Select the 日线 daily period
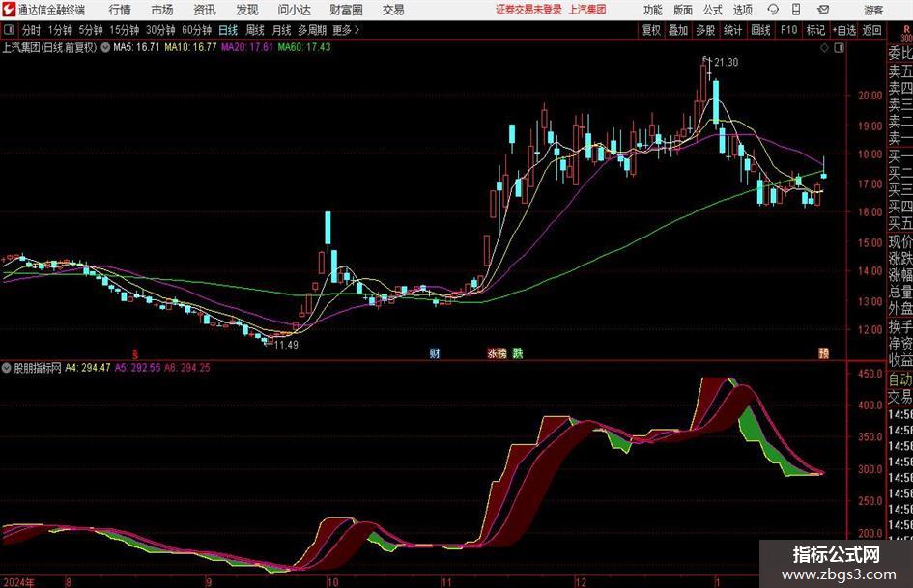This screenshot has height=588, width=913. pyautogui.click(x=228, y=30)
